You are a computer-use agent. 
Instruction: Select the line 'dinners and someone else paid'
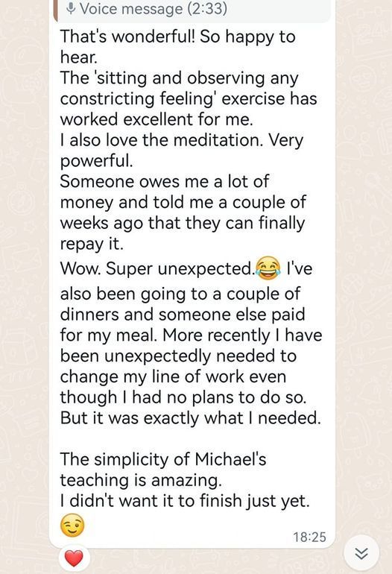tap(183, 315)
